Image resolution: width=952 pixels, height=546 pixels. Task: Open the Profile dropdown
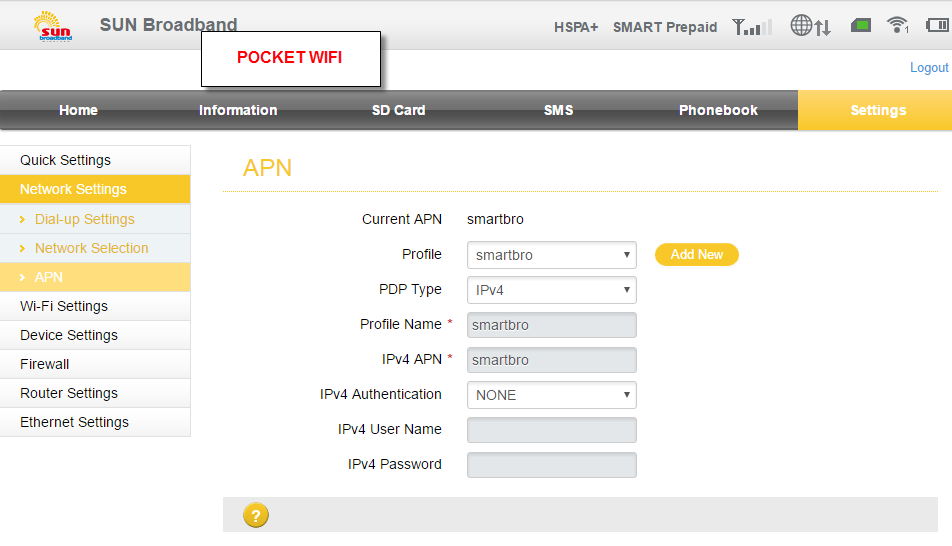coord(551,255)
